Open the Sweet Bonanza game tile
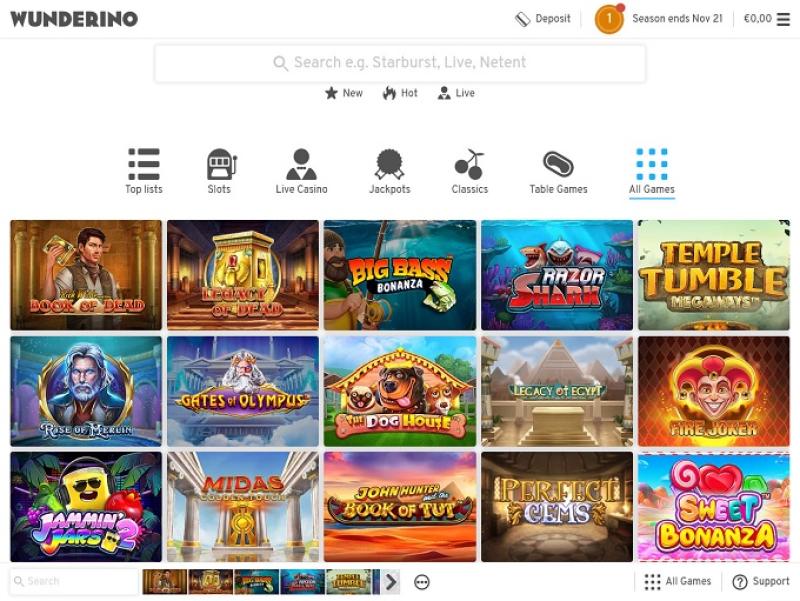 point(714,507)
